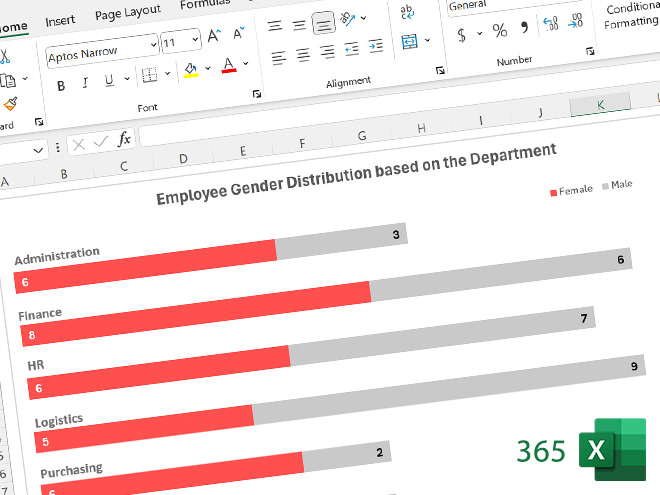Click the Conditional Formatting button

[632, 14]
